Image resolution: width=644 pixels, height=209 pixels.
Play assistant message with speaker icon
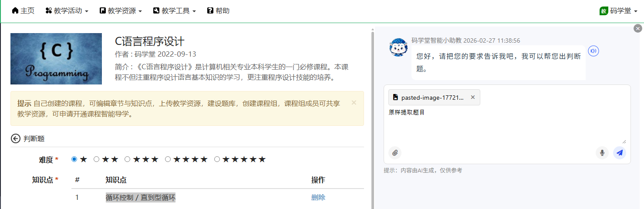pos(593,51)
